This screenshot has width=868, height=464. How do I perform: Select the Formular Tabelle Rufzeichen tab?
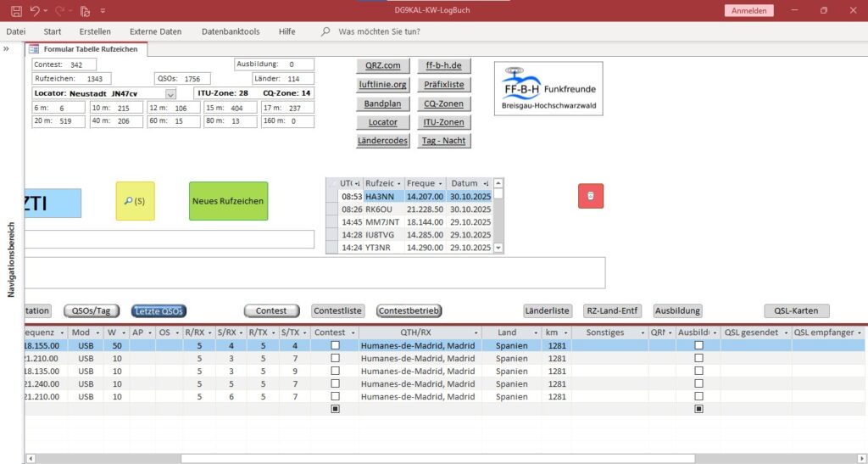(89, 49)
